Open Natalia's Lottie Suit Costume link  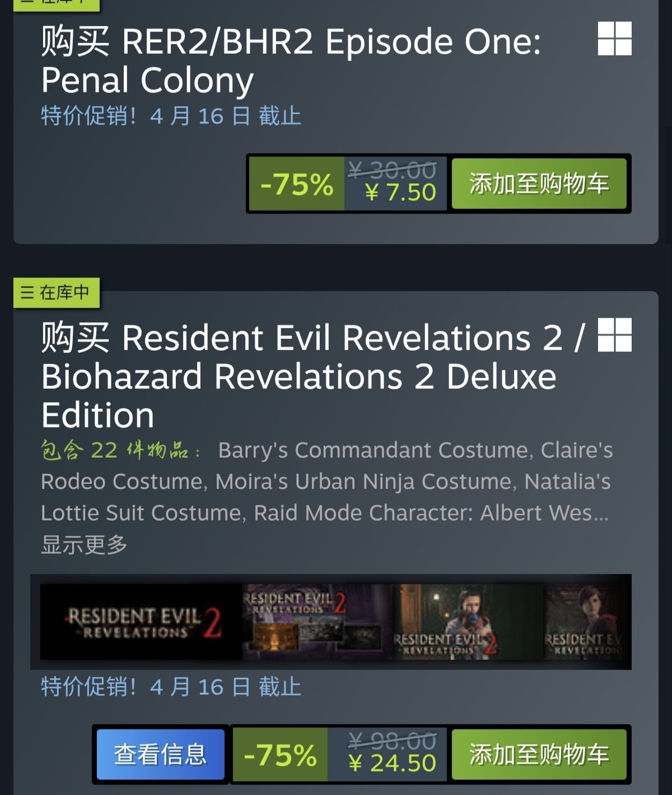[x=567, y=481]
